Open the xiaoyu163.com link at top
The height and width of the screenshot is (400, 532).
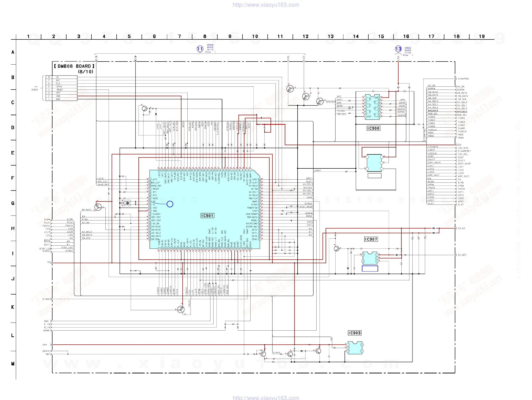point(266,5)
